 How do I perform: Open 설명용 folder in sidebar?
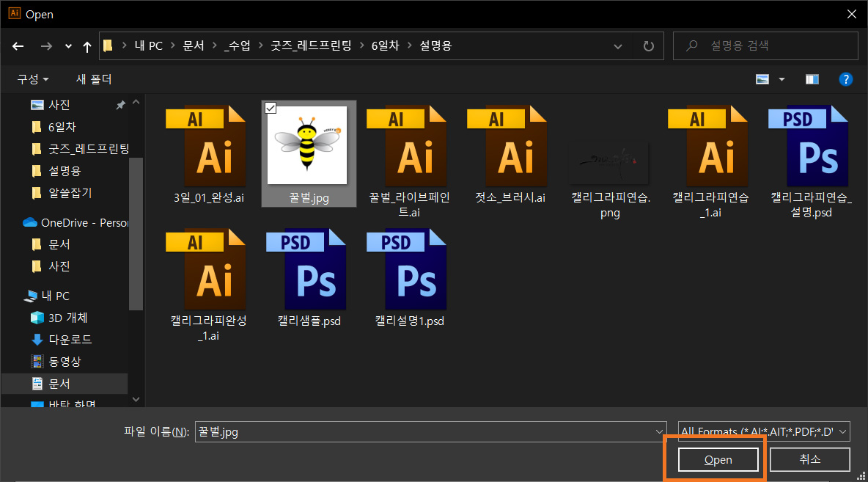click(65, 171)
